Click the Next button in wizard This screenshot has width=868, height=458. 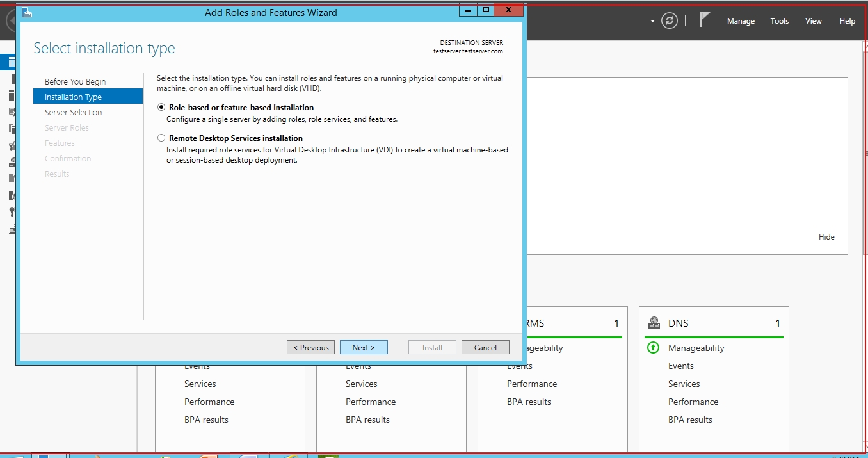coord(363,347)
